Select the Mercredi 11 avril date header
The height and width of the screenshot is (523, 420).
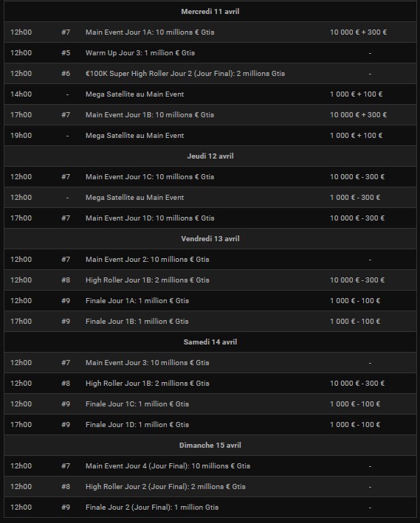(210, 11)
